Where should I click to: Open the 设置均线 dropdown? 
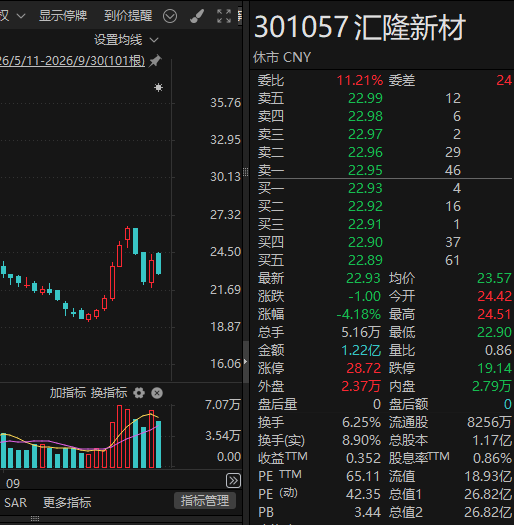(126, 40)
